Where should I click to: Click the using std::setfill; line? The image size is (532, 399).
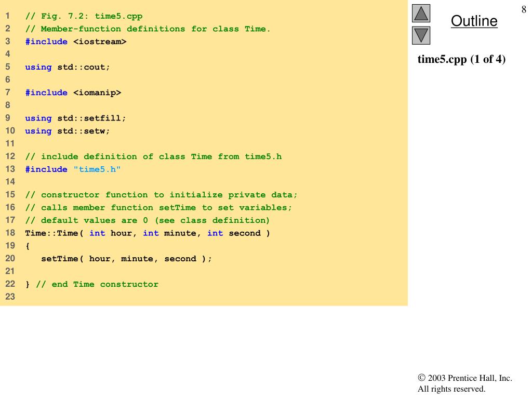point(75,118)
